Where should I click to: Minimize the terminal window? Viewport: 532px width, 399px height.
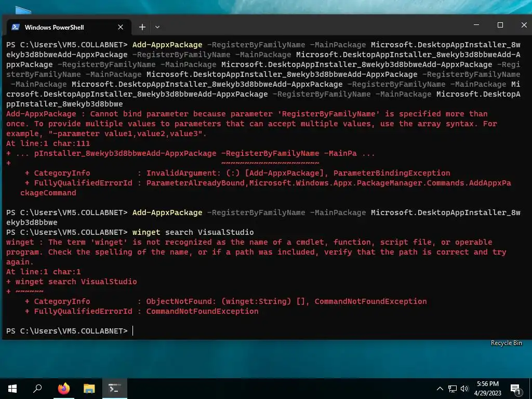click(x=476, y=25)
